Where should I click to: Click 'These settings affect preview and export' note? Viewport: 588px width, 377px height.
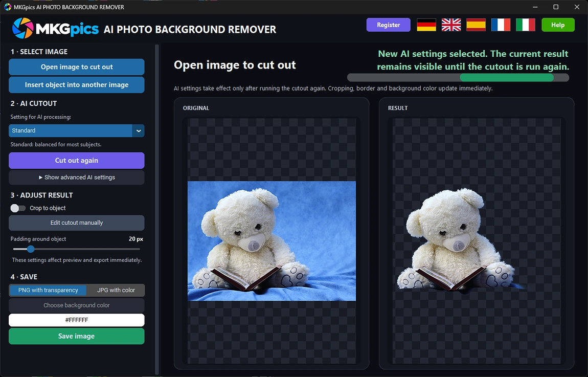coord(77,260)
